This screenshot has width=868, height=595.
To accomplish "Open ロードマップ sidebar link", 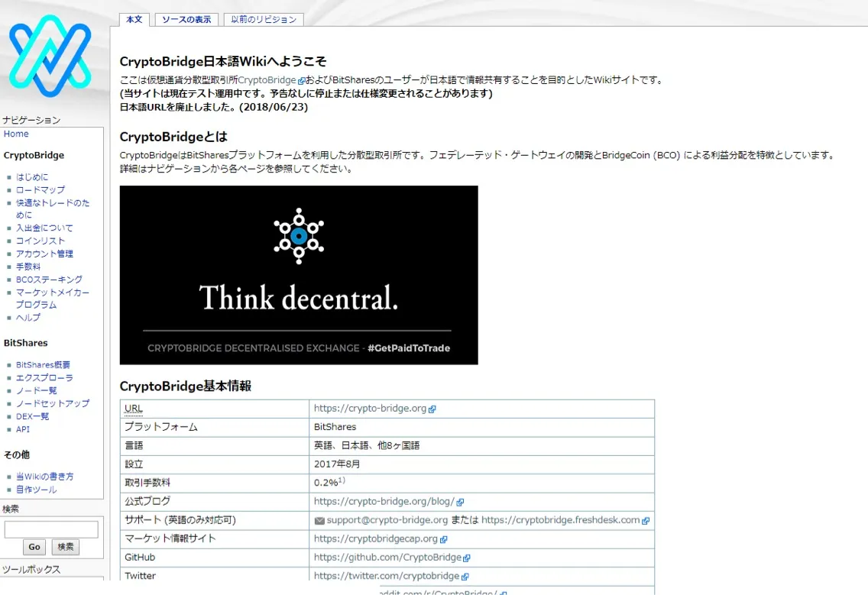I will coord(40,190).
